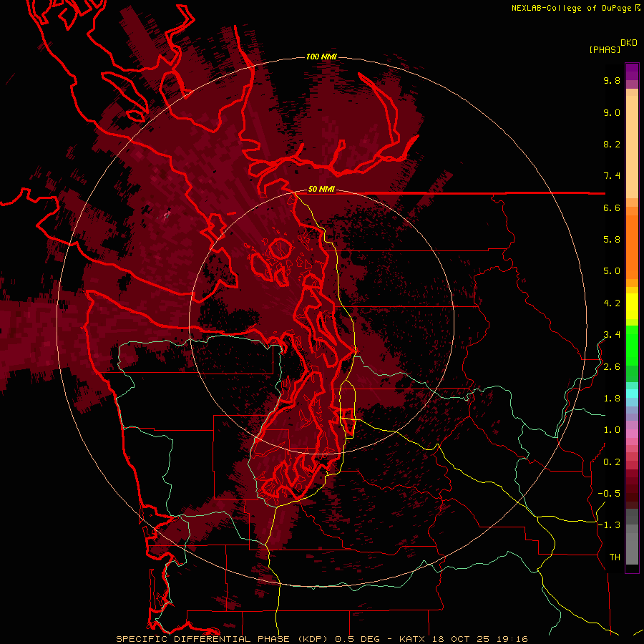
Task: Click the -0.5 value on the scale
Action: (x=609, y=494)
